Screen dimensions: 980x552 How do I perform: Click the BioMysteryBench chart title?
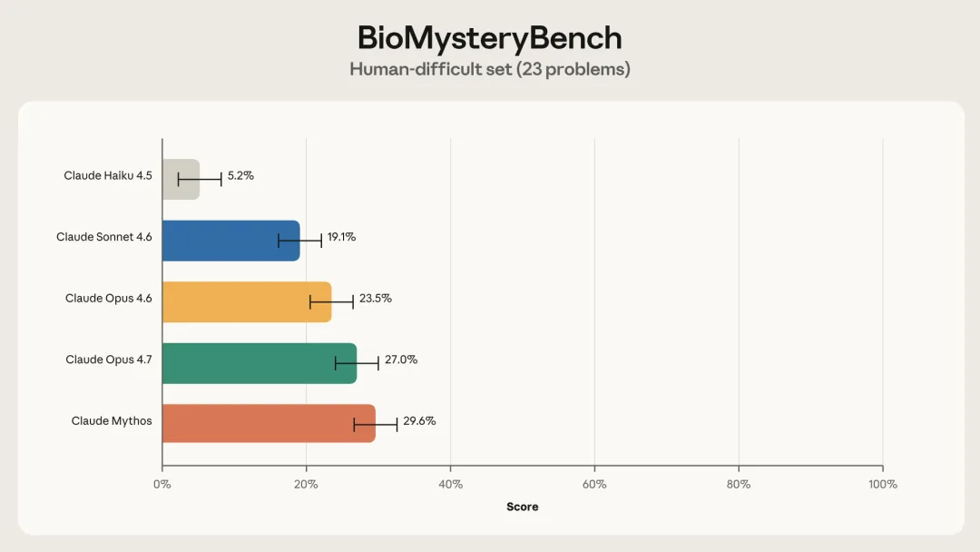pyautogui.click(x=490, y=38)
